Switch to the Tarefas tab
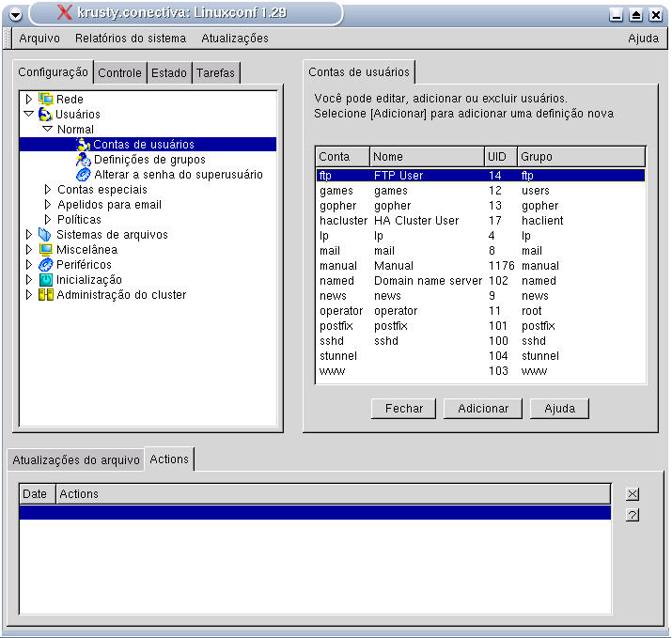Image resolution: width=672 pixels, height=638 pixels. point(215,73)
